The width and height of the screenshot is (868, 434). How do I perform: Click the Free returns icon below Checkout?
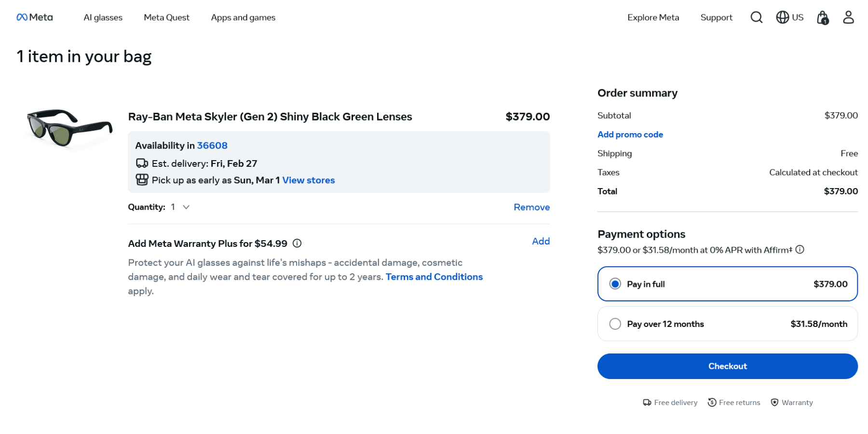point(711,402)
